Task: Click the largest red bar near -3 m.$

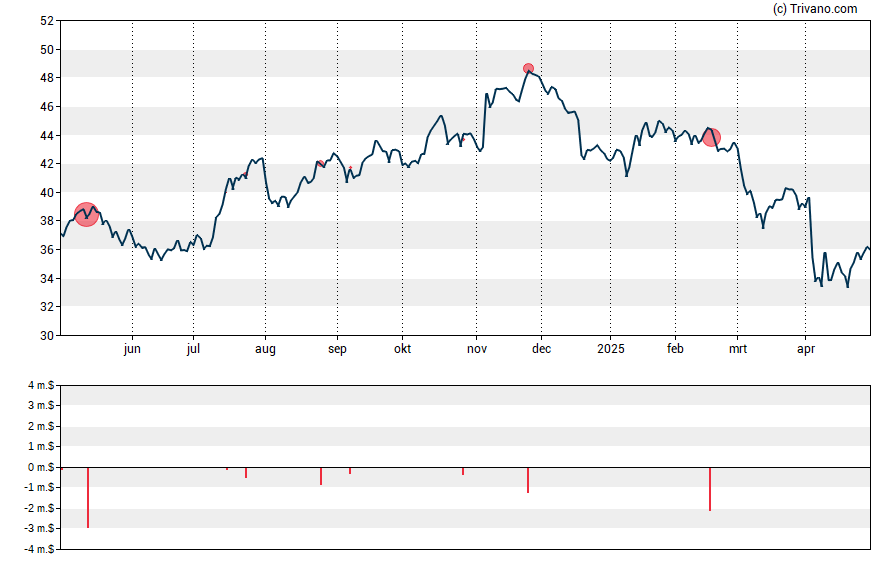Action: click(x=88, y=498)
